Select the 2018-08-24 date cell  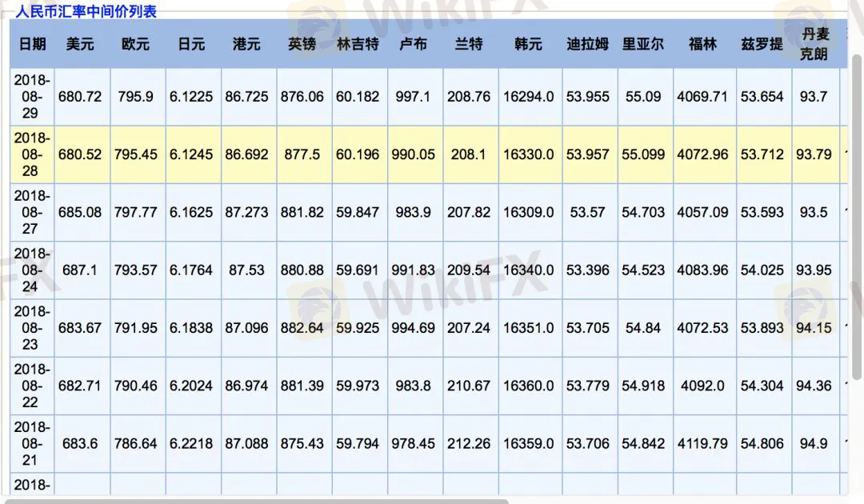tap(32, 270)
